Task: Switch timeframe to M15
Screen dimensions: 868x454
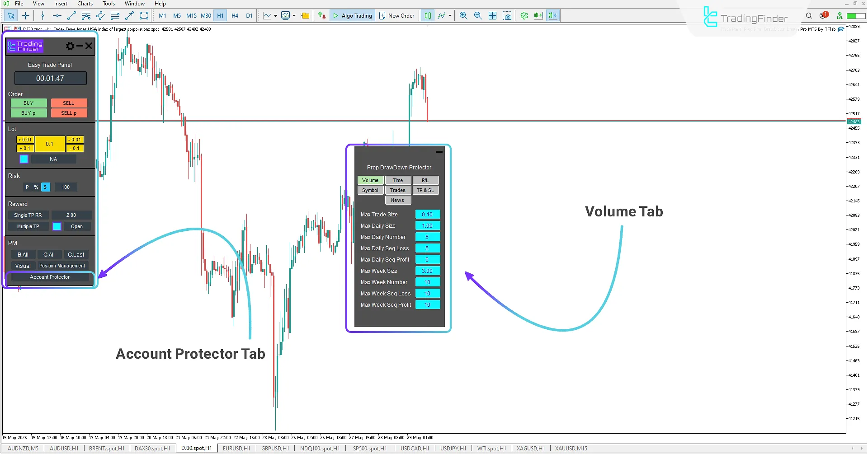Action: [x=191, y=15]
